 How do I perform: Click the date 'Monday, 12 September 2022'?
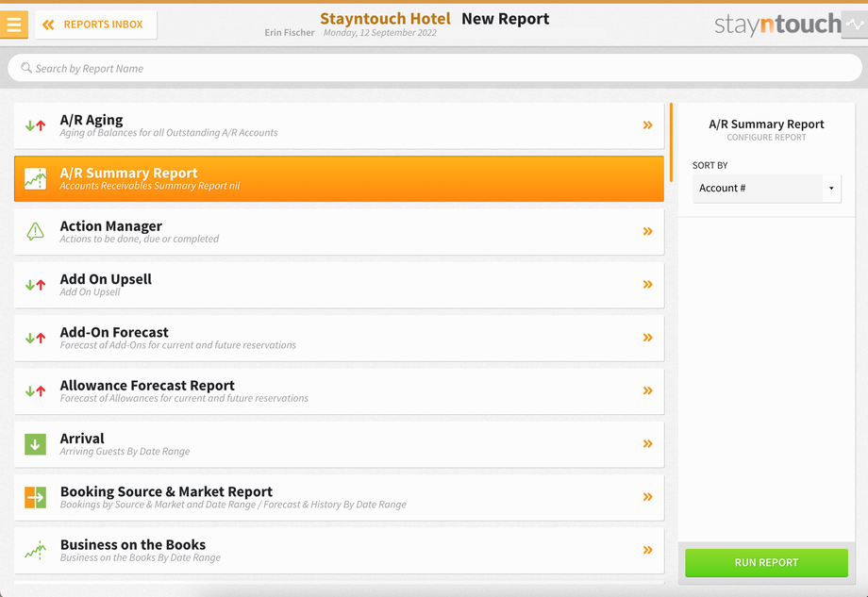click(x=379, y=33)
